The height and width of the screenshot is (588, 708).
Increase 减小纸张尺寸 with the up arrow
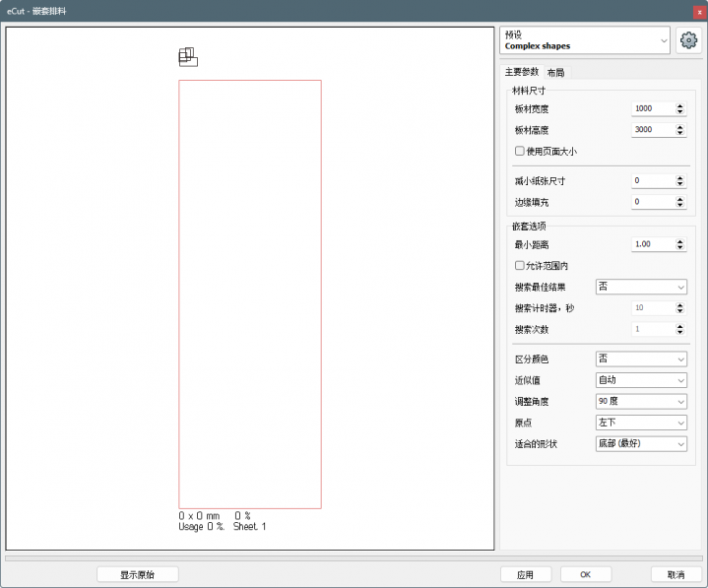[x=680, y=177]
